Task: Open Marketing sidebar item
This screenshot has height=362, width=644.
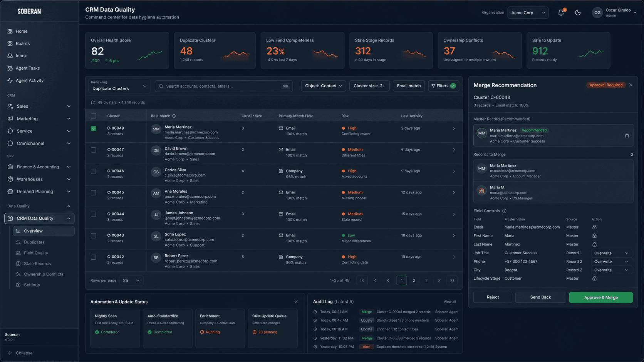Action: [x=39, y=119]
